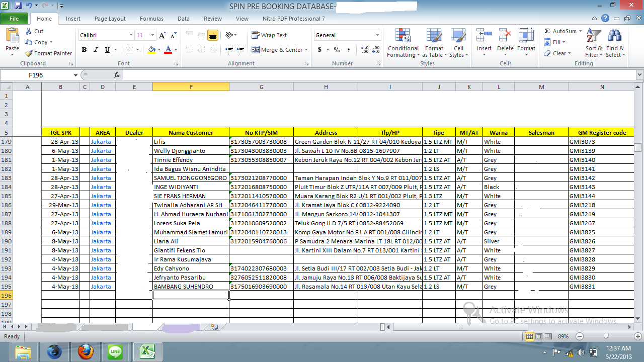644x362 pixels.
Task: Apply Comma Style format
Action: point(348,50)
